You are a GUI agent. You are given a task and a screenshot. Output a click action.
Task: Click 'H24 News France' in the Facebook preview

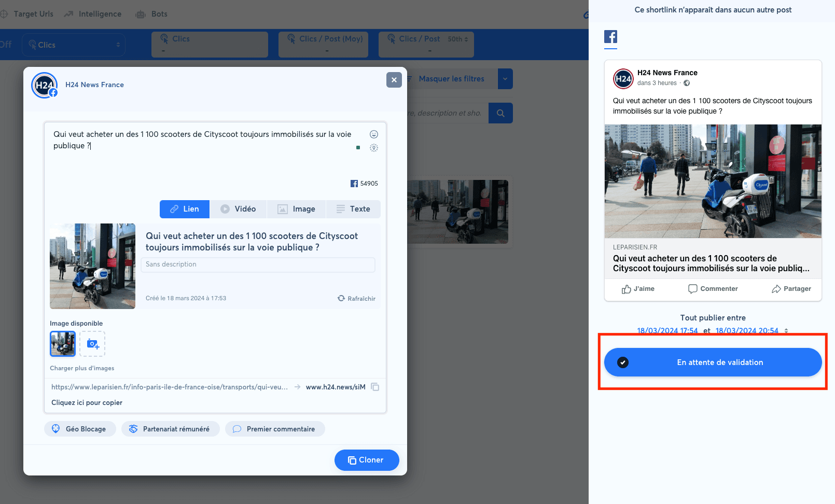pos(667,73)
